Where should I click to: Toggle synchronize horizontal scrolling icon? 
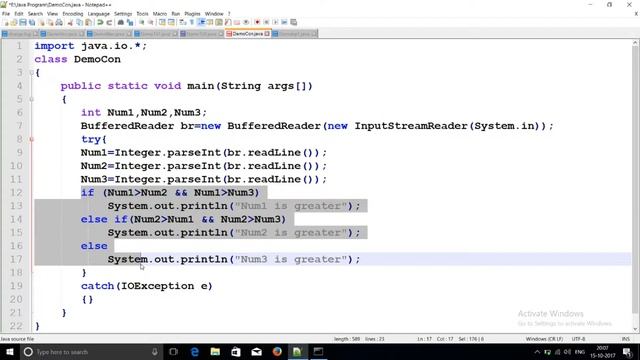point(171,22)
